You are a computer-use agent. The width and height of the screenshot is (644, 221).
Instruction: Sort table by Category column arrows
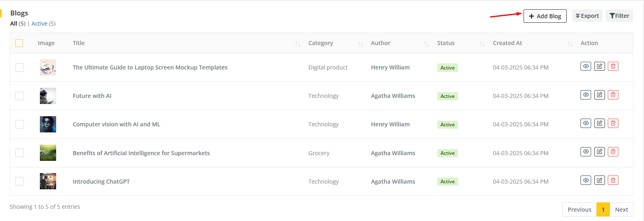pos(360,44)
